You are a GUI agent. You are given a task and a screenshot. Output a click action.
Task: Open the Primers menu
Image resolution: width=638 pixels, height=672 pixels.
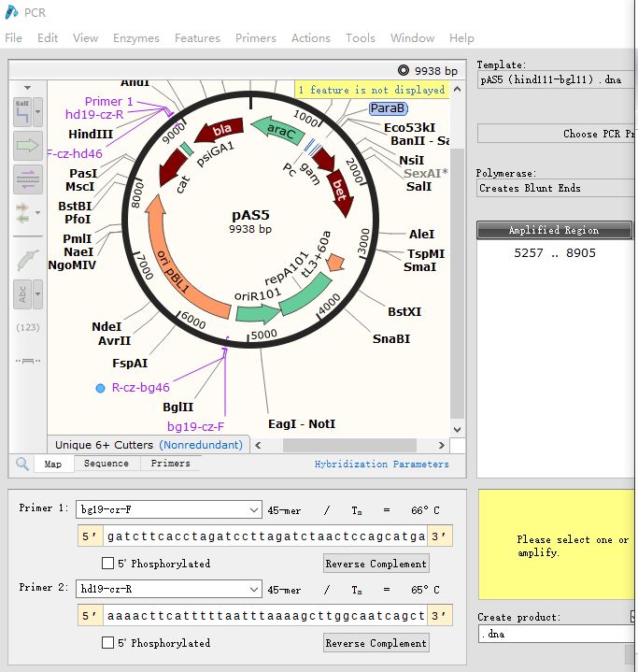pyautogui.click(x=256, y=38)
